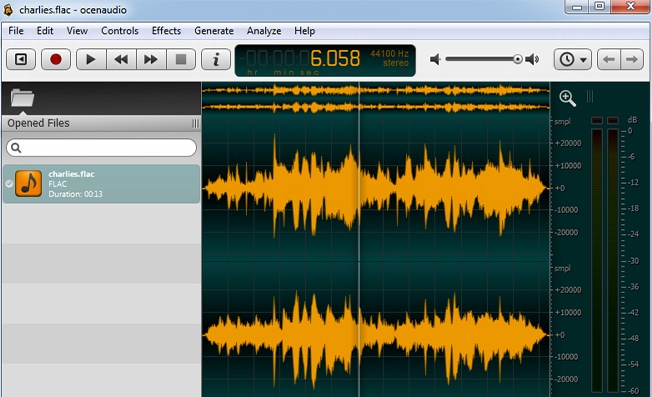The height and width of the screenshot is (397, 652).
Task: Click the zoom-in magnifier icon
Action: click(x=567, y=98)
